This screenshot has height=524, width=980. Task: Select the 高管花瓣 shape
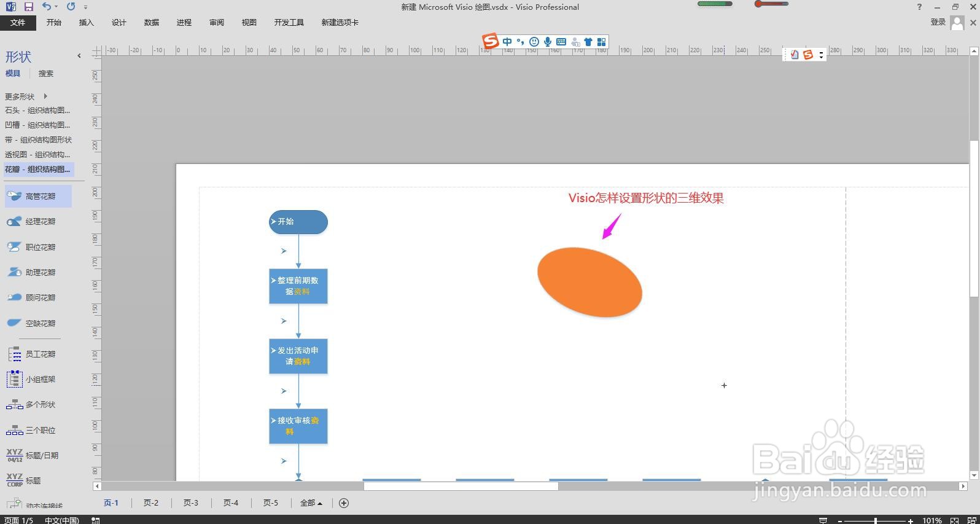click(x=38, y=197)
